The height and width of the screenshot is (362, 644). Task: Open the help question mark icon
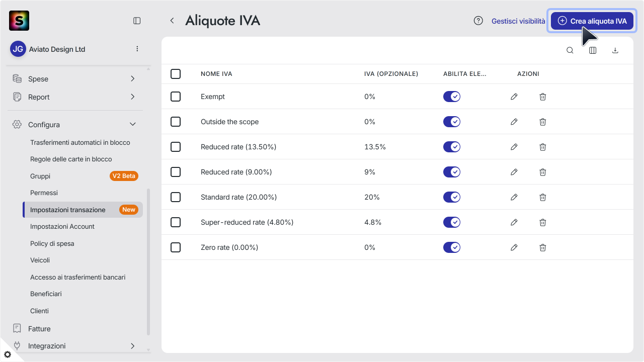coord(478,21)
